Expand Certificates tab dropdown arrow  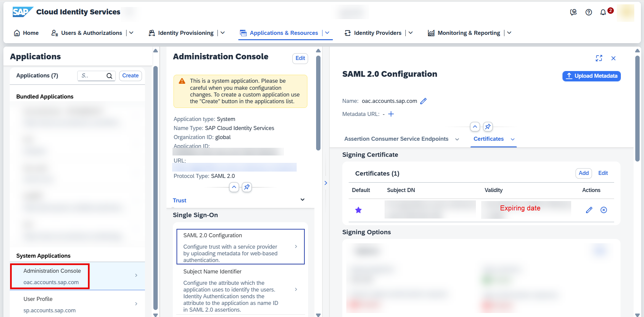coord(512,139)
